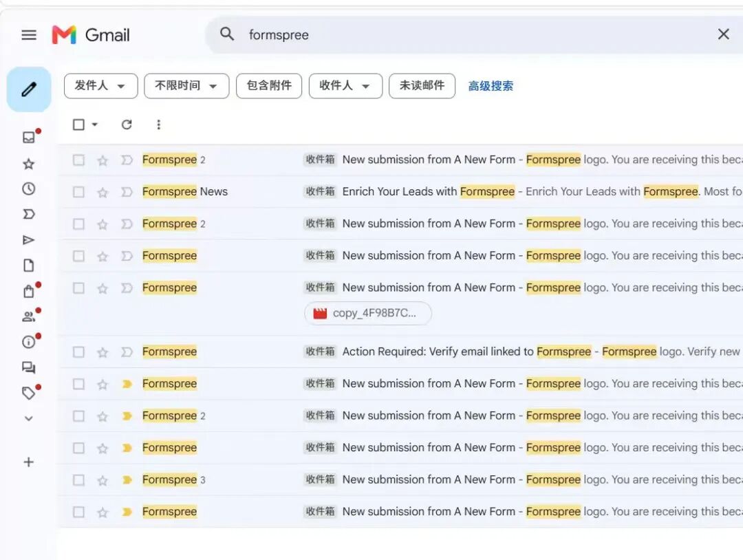Create a new label with plus icon
Viewport: 743px width, 560px height.
(x=29, y=462)
